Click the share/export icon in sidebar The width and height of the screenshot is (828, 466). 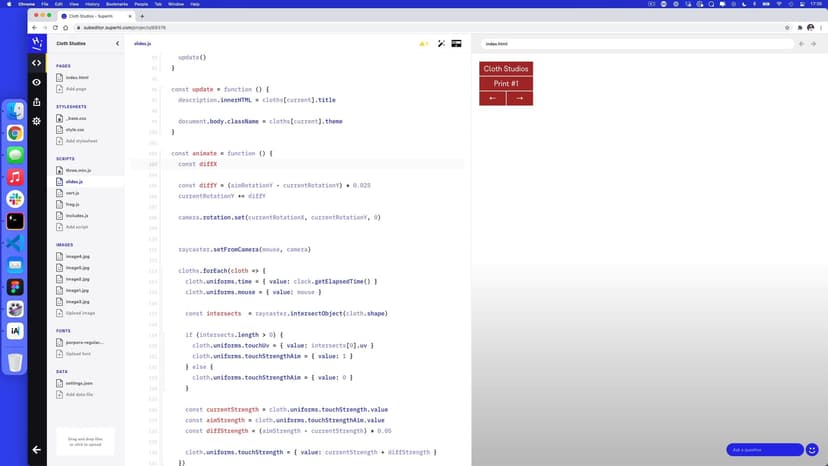(x=37, y=101)
